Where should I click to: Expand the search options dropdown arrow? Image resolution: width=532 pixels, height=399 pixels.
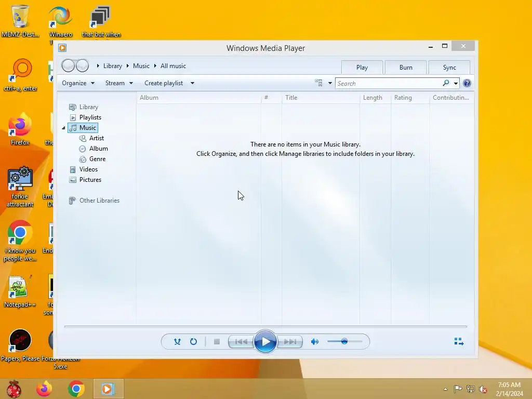(x=456, y=83)
